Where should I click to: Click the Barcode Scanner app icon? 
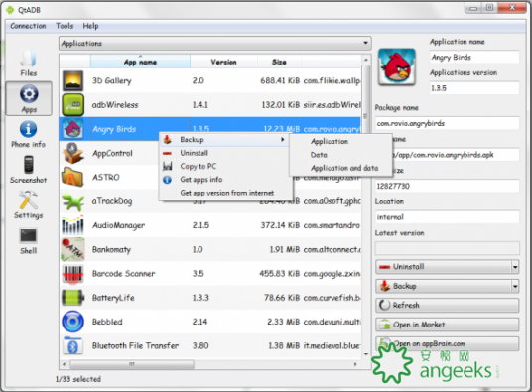click(72, 274)
